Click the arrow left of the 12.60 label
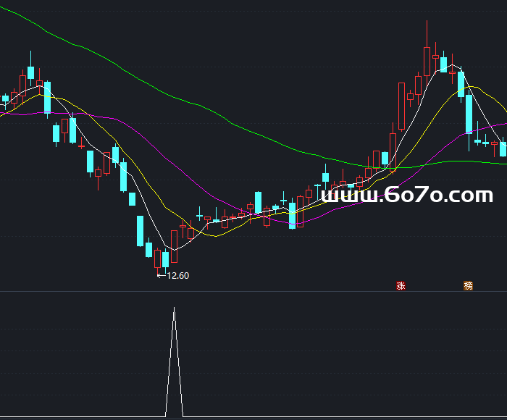Screen dimensions: 507x420 pos(161,275)
